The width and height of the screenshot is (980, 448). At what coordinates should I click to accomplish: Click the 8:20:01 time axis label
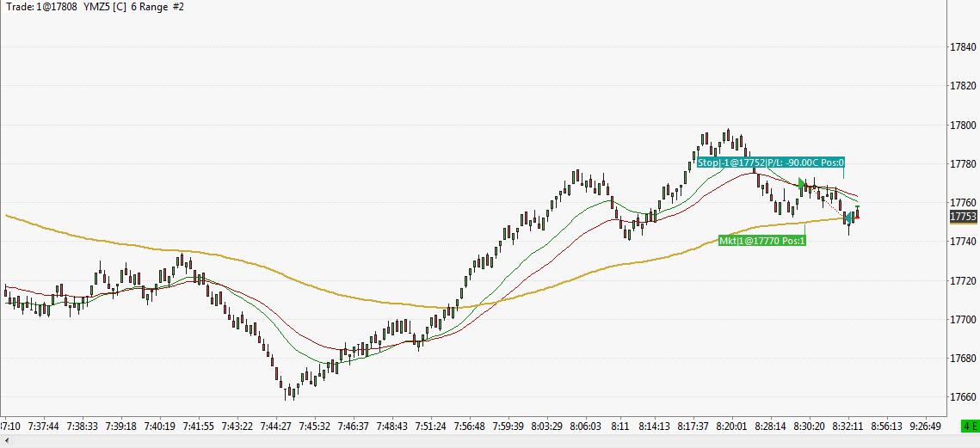pyautogui.click(x=731, y=427)
